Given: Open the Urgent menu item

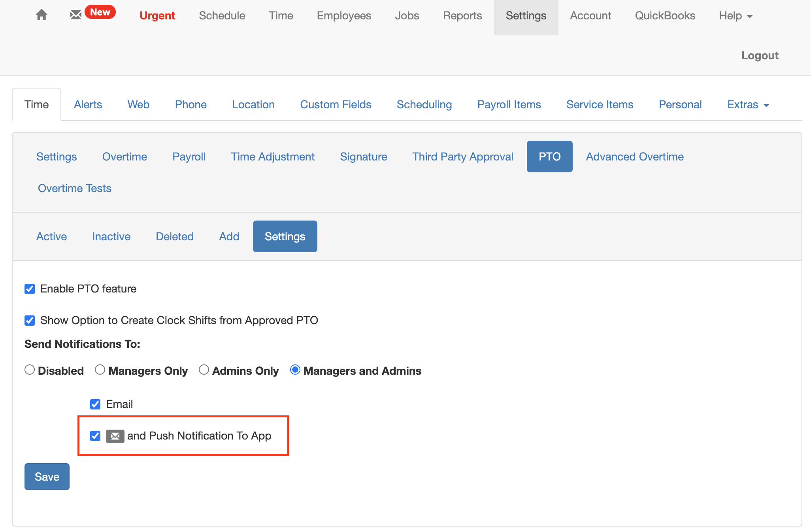Looking at the screenshot, I should pos(157,16).
